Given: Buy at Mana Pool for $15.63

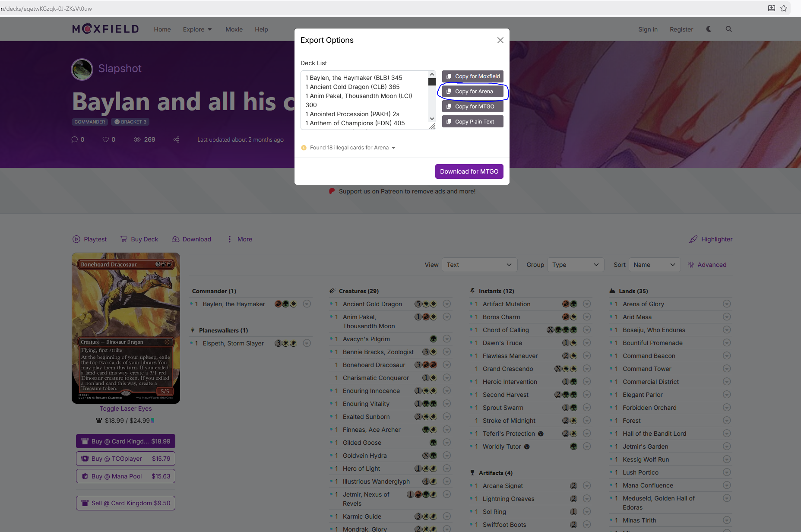Looking at the screenshot, I should pos(126,476).
